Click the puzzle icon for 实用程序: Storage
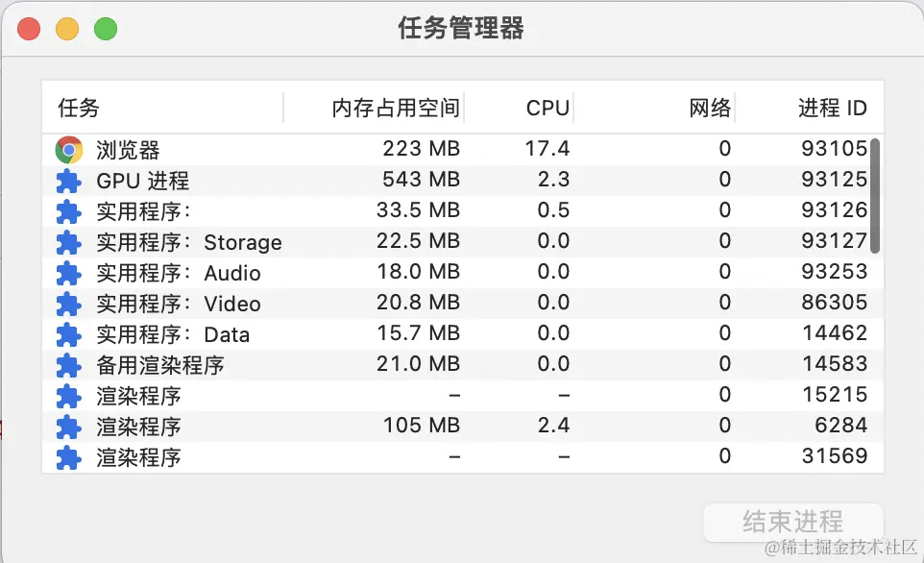This screenshot has width=924, height=563. (69, 242)
